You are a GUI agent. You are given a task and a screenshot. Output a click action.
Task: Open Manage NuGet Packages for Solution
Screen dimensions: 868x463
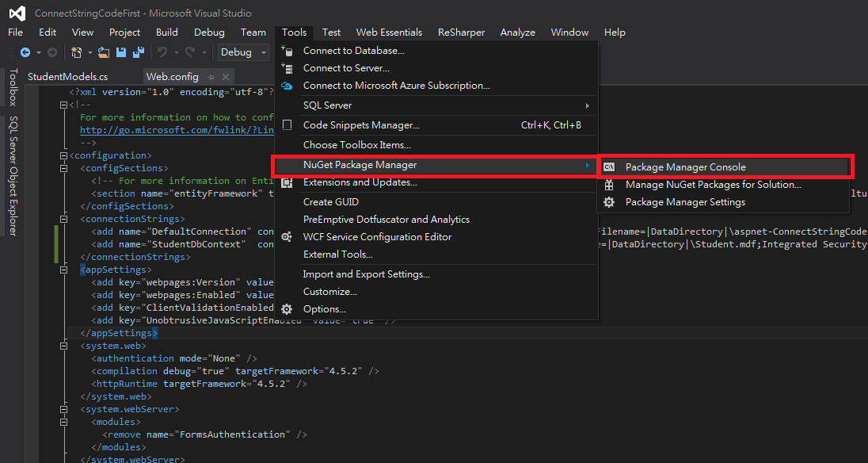713,185
